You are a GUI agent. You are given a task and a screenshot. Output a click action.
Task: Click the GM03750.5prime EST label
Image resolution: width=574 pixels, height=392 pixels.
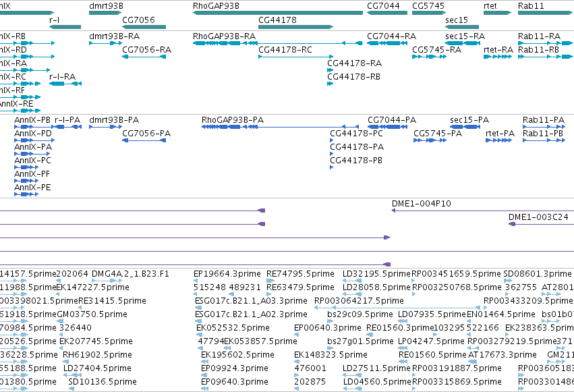pos(92,314)
